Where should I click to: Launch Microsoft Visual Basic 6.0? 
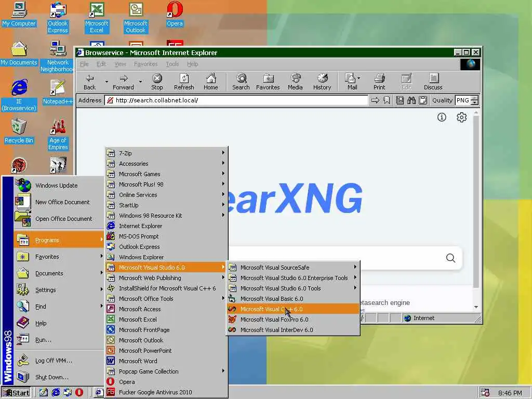(x=293, y=299)
